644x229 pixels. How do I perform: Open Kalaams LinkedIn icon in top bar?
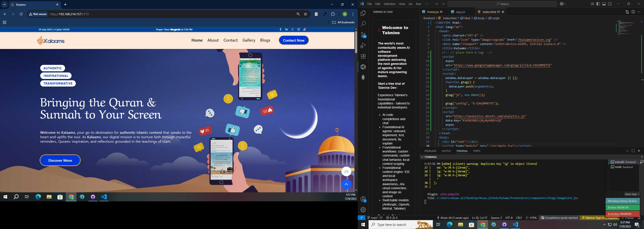(x=286, y=30)
